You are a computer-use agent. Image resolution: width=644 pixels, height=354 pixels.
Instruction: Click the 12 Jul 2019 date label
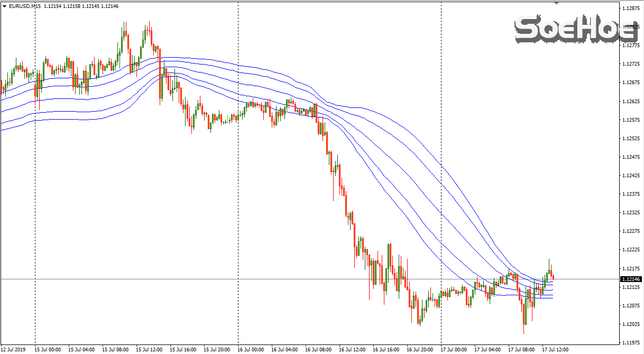pos(14,350)
